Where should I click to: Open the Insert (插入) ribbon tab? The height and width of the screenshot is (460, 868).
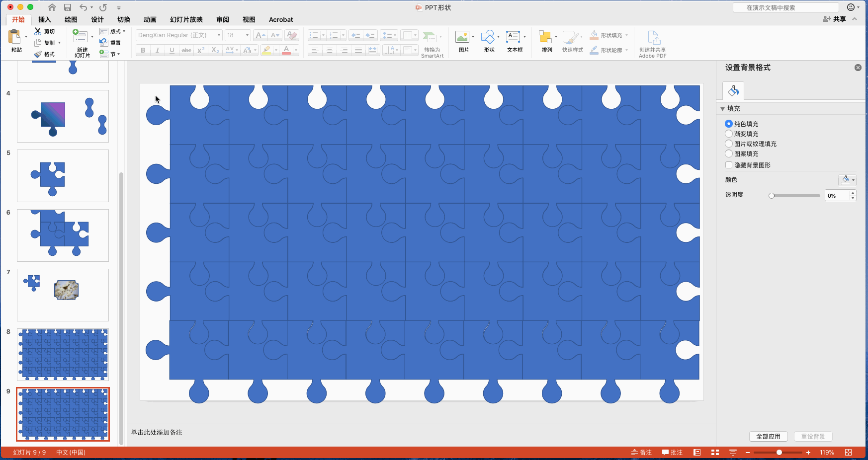(x=45, y=20)
